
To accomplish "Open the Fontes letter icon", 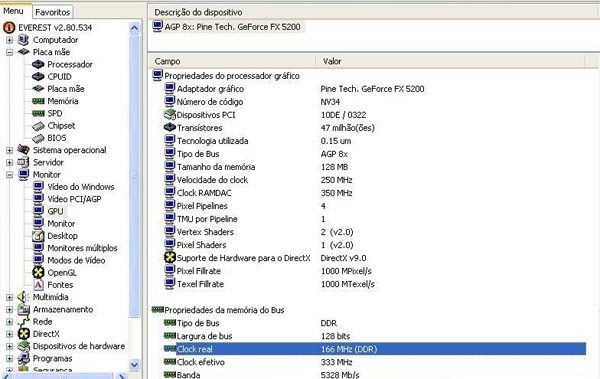I will (38, 285).
